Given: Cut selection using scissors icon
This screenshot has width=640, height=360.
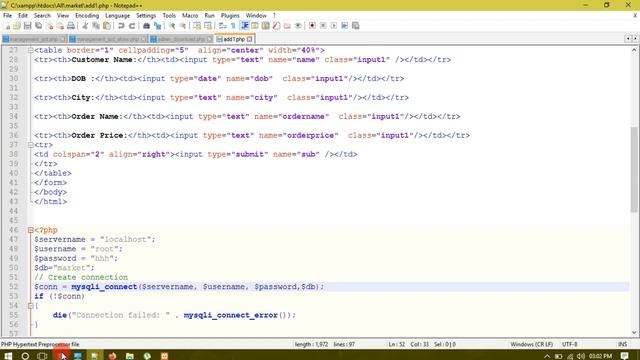Looking at the screenshot, I should click(x=85, y=26).
